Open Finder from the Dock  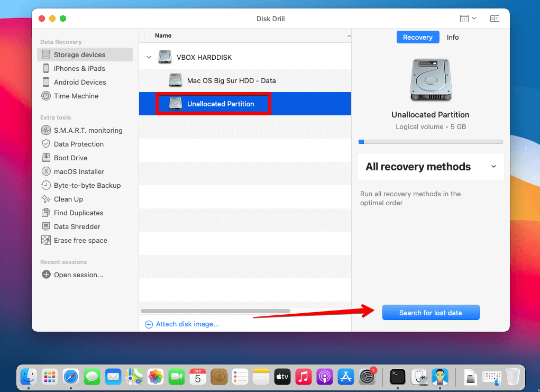point(29,377)
